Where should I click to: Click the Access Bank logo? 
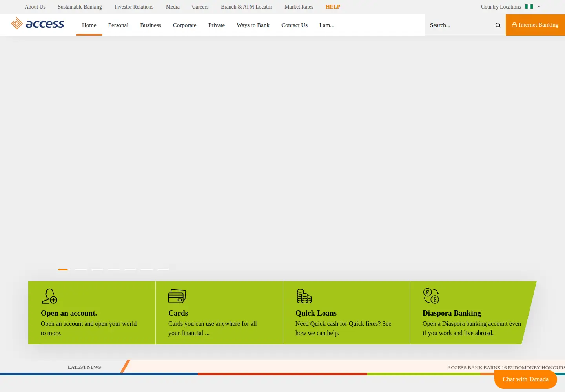pyautogui.click(x=37, y=24)
